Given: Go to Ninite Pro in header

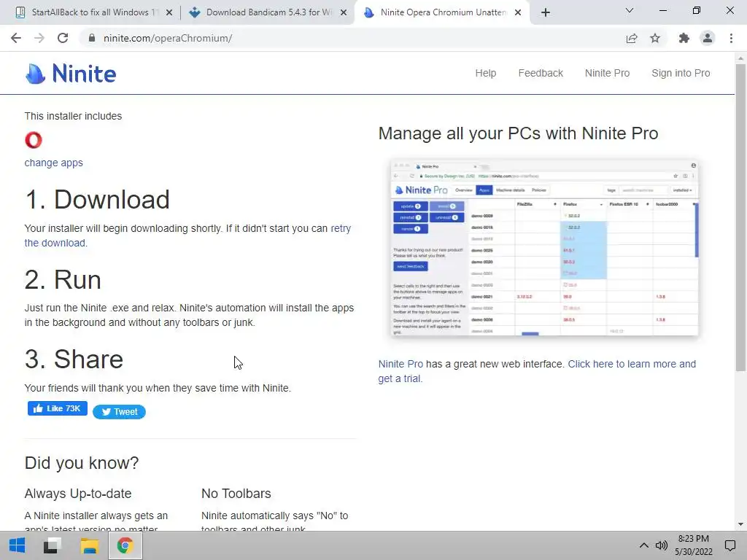Looking at the screenshot, I should pos(607,73).
